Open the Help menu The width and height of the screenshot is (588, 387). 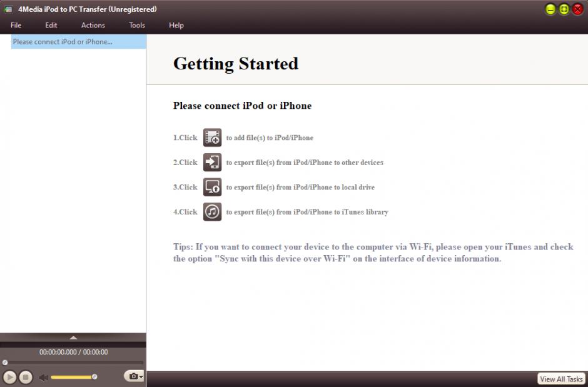(176, 25)
